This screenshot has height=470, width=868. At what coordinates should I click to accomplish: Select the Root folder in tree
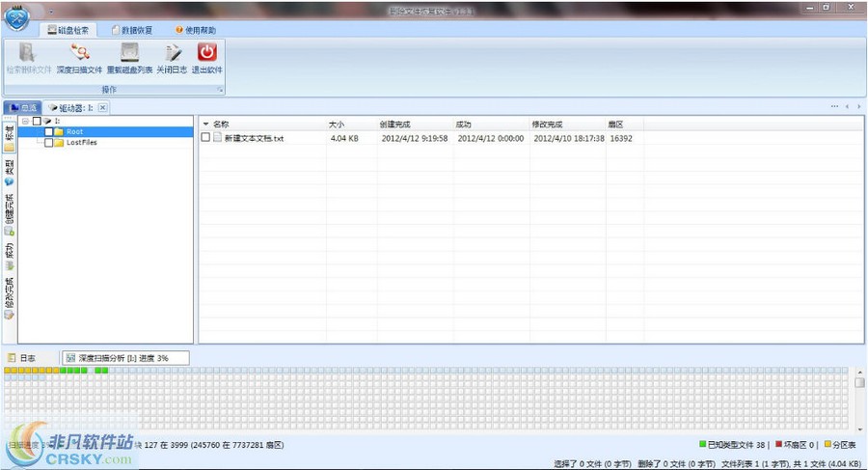[74, 132]
